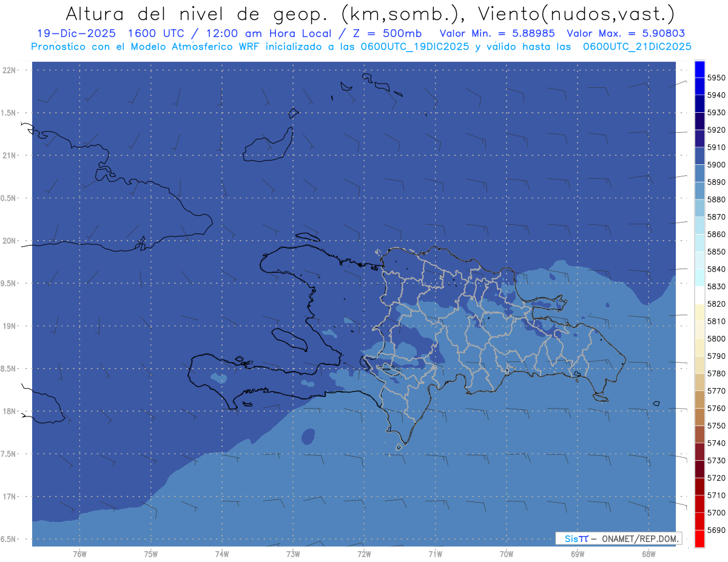Click the '5790' colorbar value
The height and width of the screenshot is (562, 728).
click(x=716, y=356)
